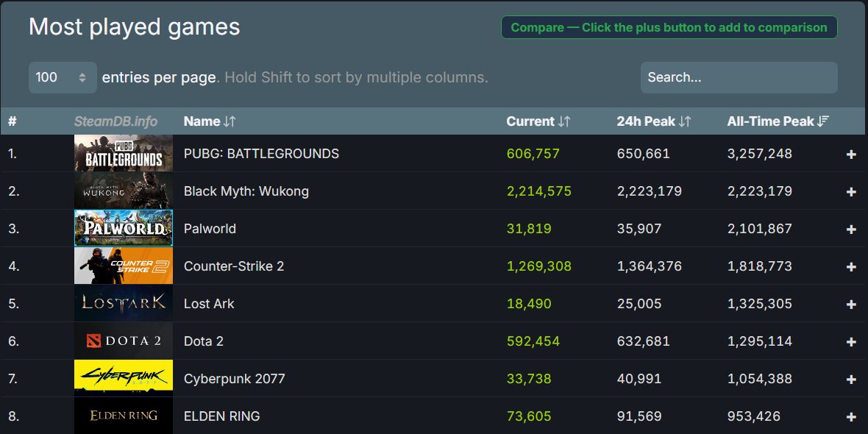This screenshot has width=868, height=434.
Task: Click inside the Search field
Action: pyautogui.click(x=738, y=77)
